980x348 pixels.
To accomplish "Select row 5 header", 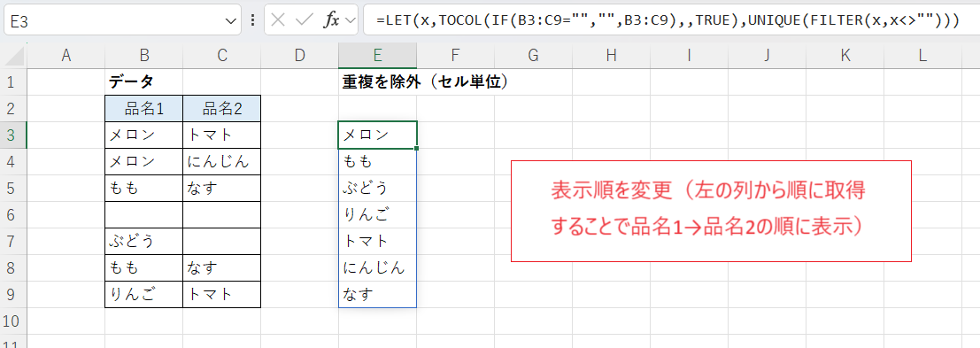I will (13, 188).
